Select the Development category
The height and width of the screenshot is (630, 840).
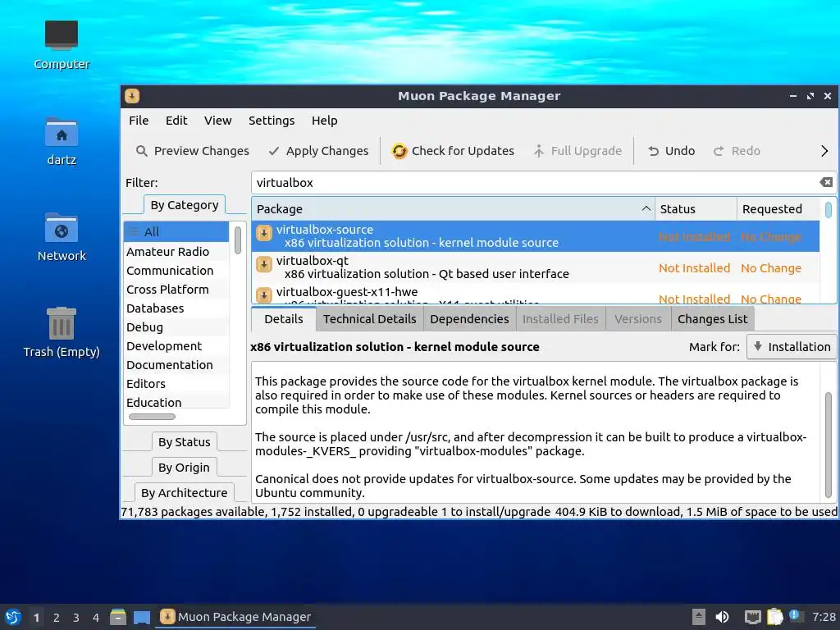click(x=177, y=345)
